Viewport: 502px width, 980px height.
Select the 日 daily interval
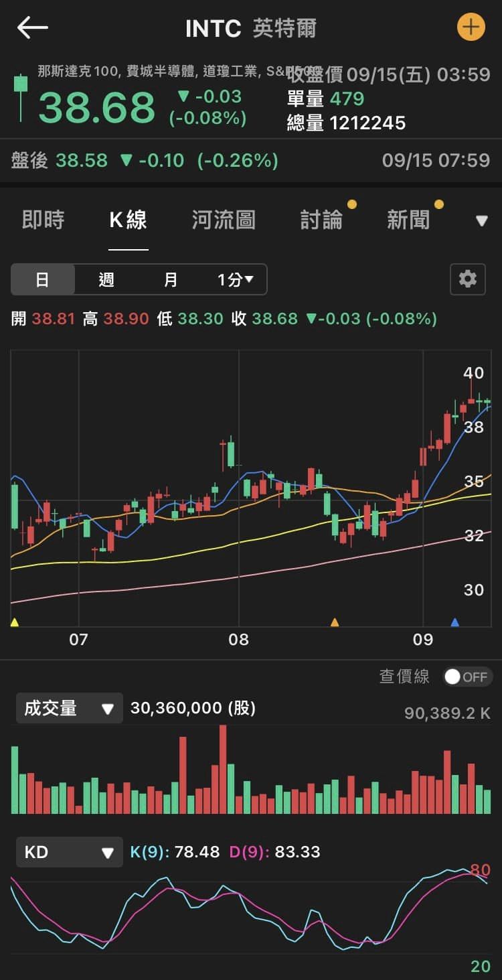click(x=42, y=279)
